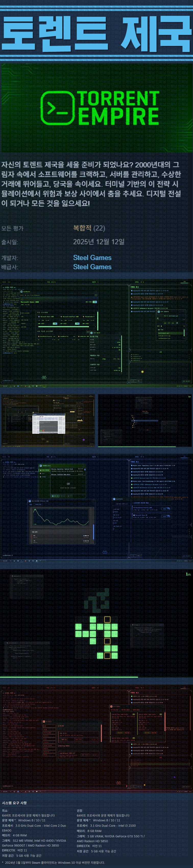Click the 1/1 counter in puzzle screenshot

tap(188, 574)
